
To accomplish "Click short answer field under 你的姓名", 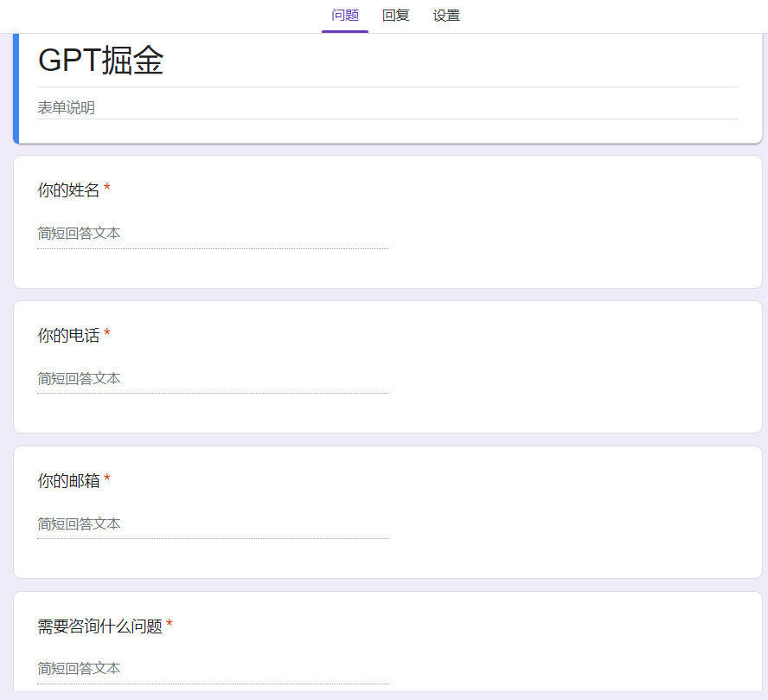I will [x=213, y=234].
